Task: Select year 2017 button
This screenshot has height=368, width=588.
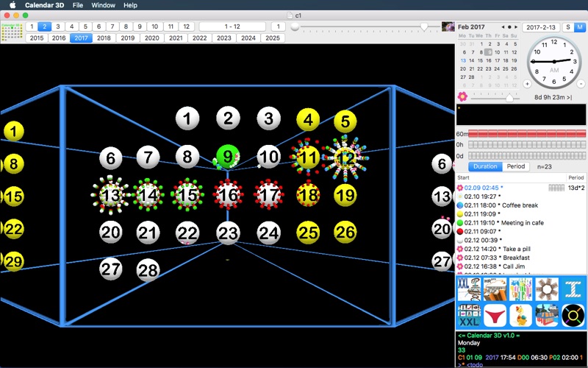Action: tap(81, 38)
